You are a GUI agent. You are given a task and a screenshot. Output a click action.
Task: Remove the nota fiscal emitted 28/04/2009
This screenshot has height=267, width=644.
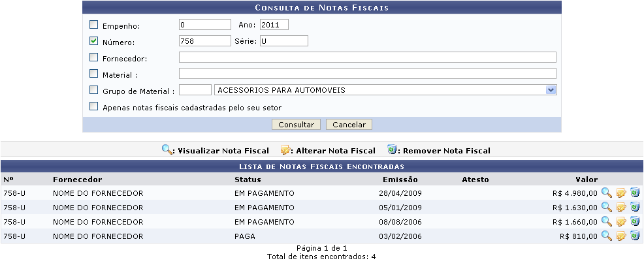pos(635,193)
